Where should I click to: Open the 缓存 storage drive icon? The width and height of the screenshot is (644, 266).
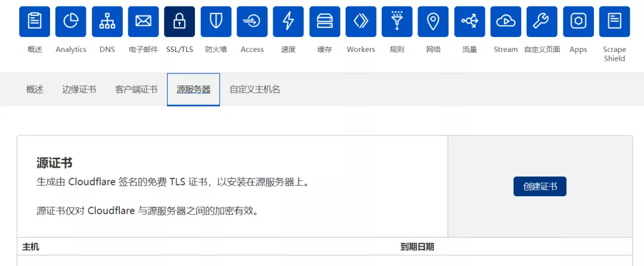pos(324,21)
